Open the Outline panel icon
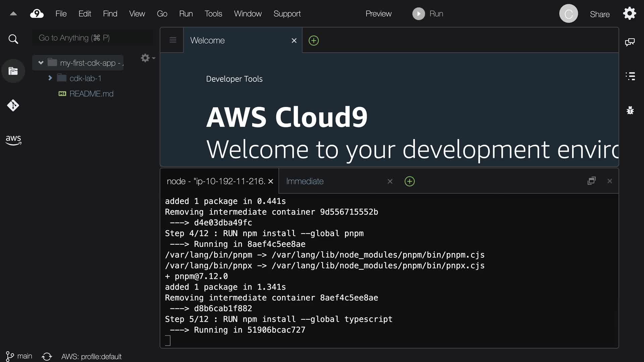 coord(630,76)
